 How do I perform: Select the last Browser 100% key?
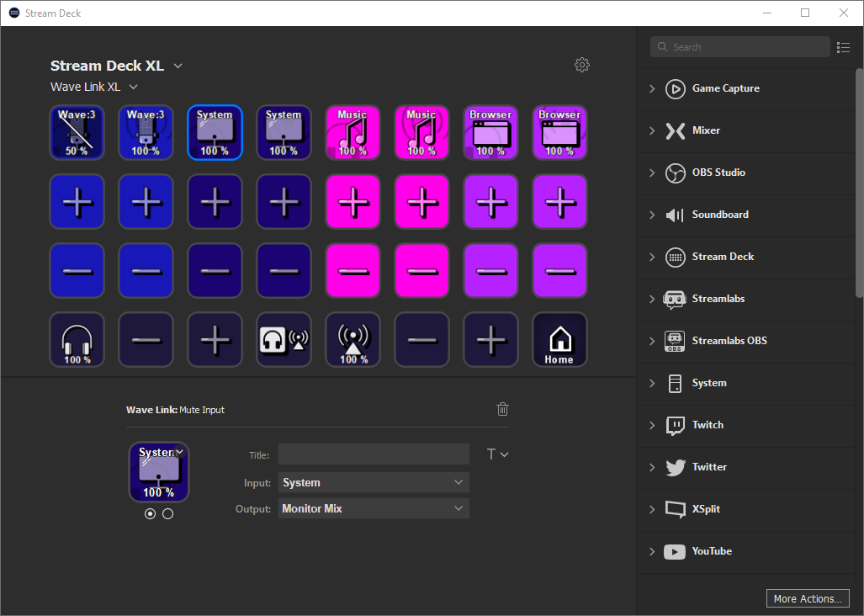click(x=559, y=133)
